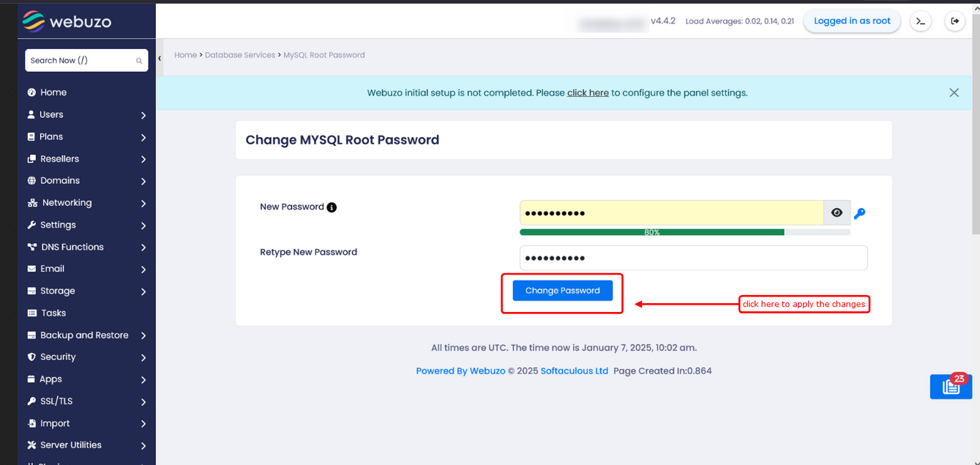This screenshot has width=980, height=465.
Task: Open the notifications panel with 23 badge
Action: [951, 387]
